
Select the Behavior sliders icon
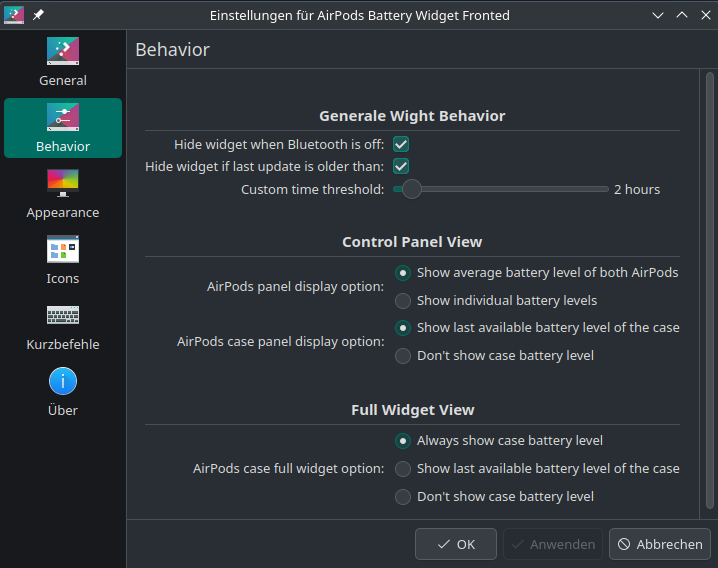[x=63, y=117]
